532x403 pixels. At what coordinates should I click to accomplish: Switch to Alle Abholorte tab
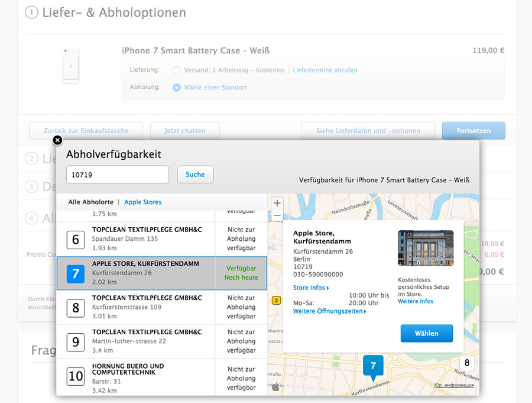pos(90,202)
